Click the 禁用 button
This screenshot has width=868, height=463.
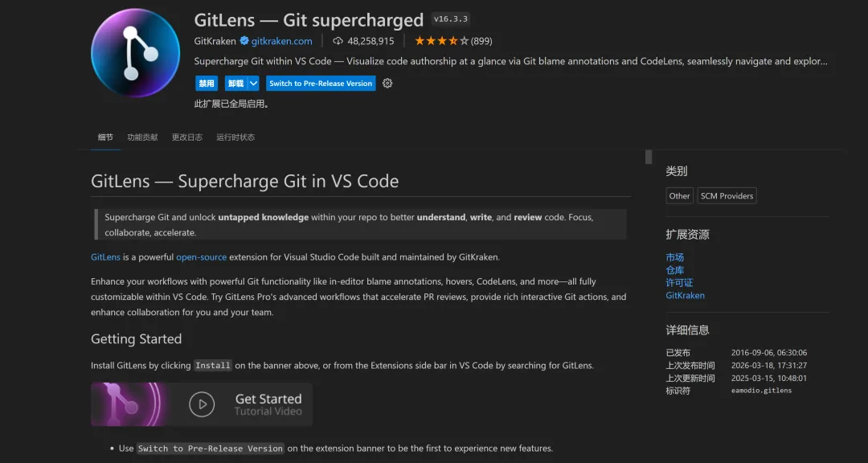click(207, 84)
